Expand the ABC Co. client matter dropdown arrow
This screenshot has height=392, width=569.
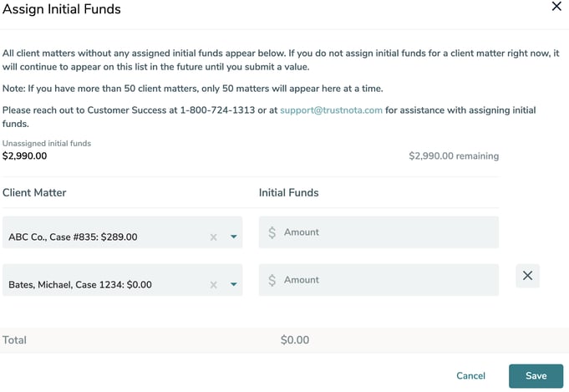tap(234, 237)
